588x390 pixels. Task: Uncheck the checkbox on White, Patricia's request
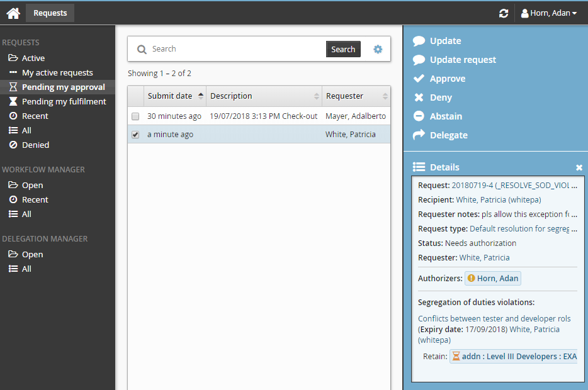(135, 133)
